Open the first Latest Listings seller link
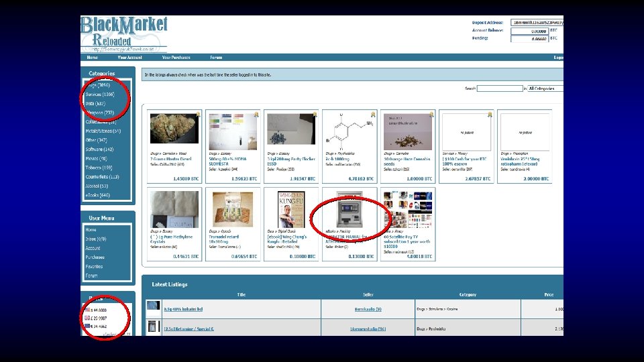The width and height of the screenshot is (644, 362). (x=368, y=309)
